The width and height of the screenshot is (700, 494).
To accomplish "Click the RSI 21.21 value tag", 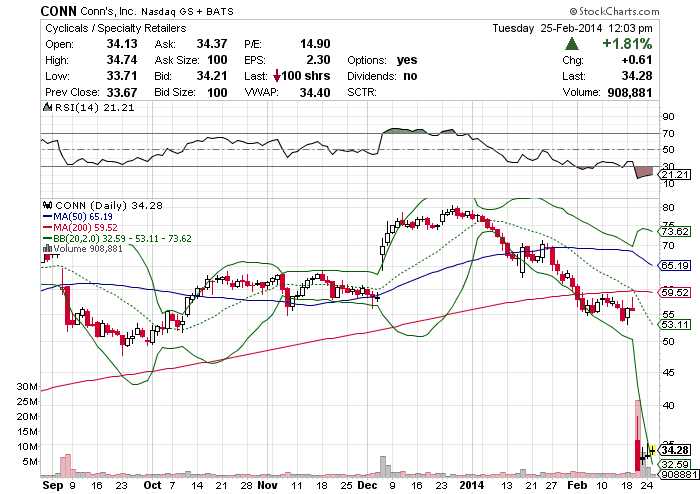I will coord(675,174).
